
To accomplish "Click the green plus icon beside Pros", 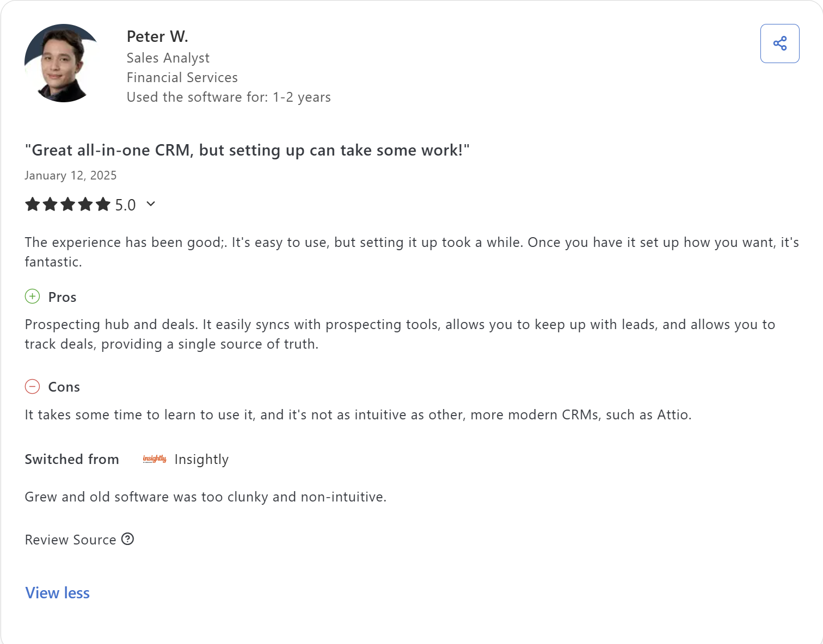I will coord(32,296).
